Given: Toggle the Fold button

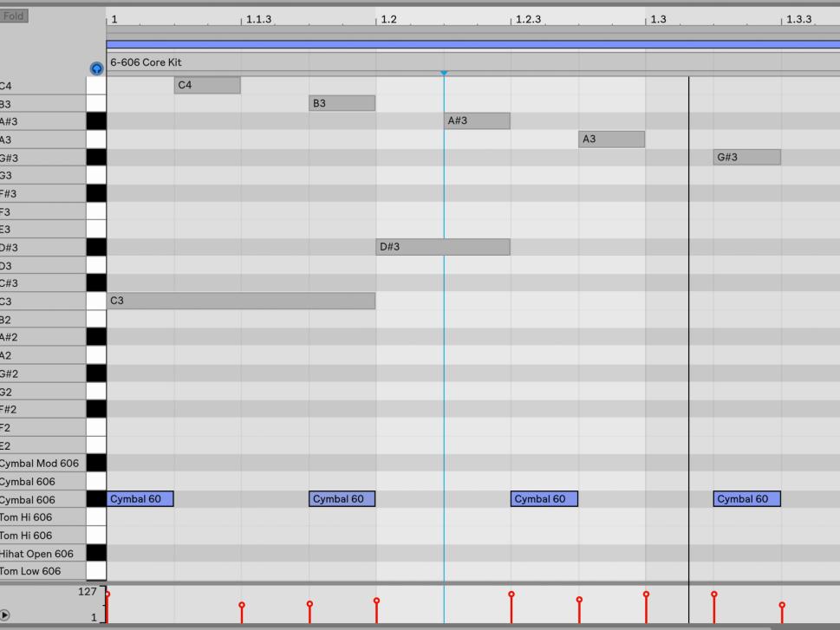Looking at the screenshot, I should click(13, 16).
